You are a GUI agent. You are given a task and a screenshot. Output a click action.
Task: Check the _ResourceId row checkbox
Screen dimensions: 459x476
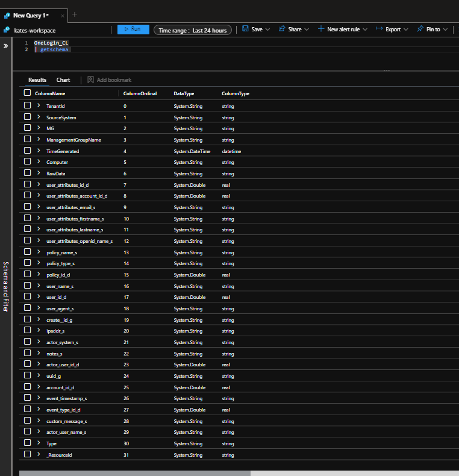[27, 454]
